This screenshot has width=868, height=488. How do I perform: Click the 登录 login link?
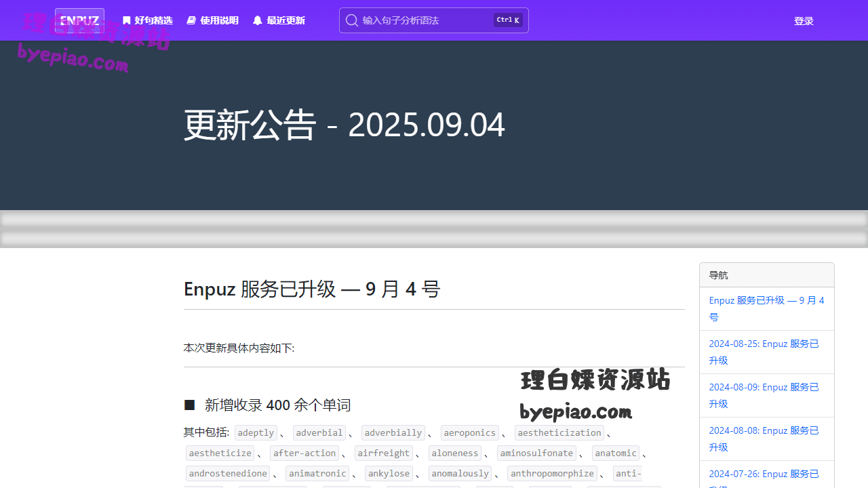click(x=804, y=21)
